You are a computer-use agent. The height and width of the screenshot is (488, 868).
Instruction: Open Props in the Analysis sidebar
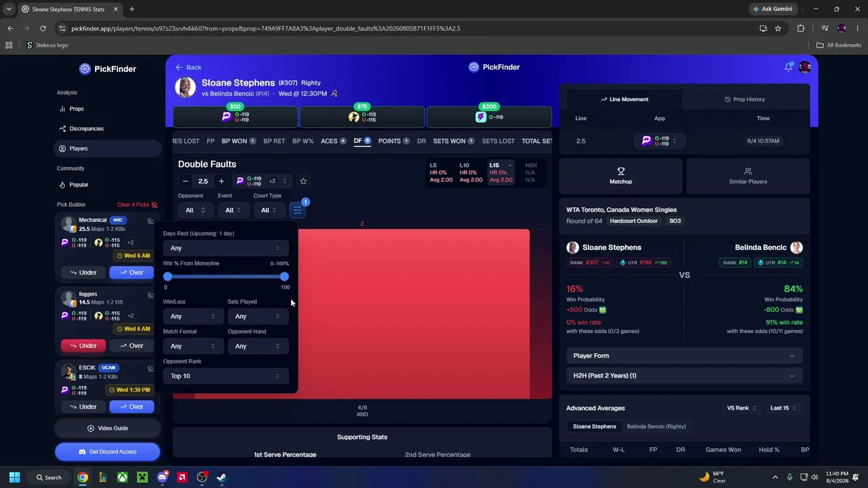tap(76, 108)
